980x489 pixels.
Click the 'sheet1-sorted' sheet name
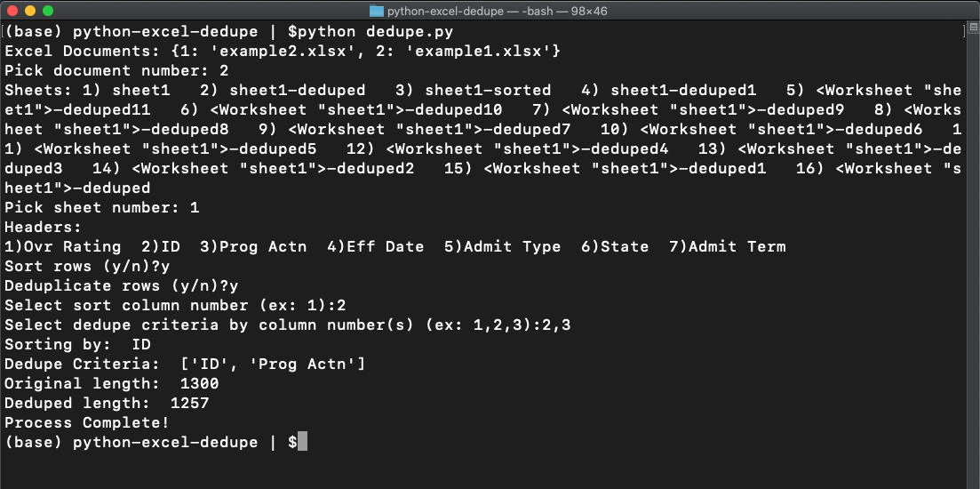click(488, 90)
